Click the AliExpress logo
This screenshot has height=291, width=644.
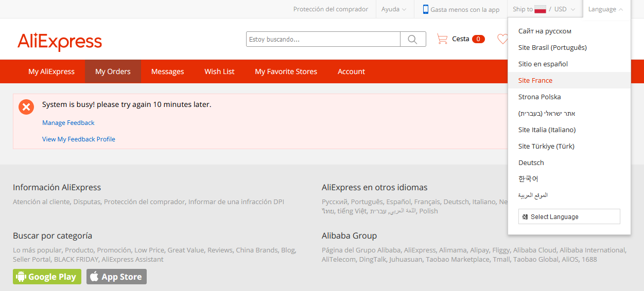[x=60, y=41]
